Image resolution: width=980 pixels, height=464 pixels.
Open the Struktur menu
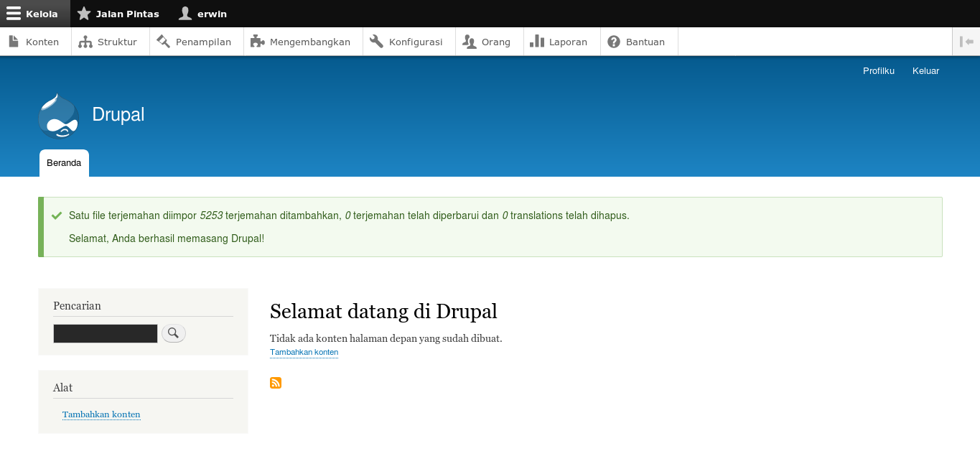click(x=111, y=42)
